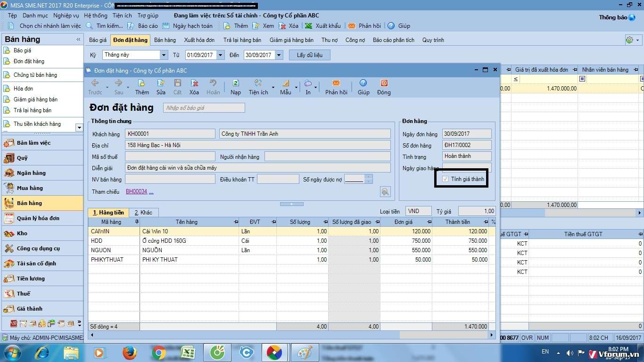Expand the Đến end date dropdown
Viewport: 644px width, 362px height.
[x=279, y=55]
